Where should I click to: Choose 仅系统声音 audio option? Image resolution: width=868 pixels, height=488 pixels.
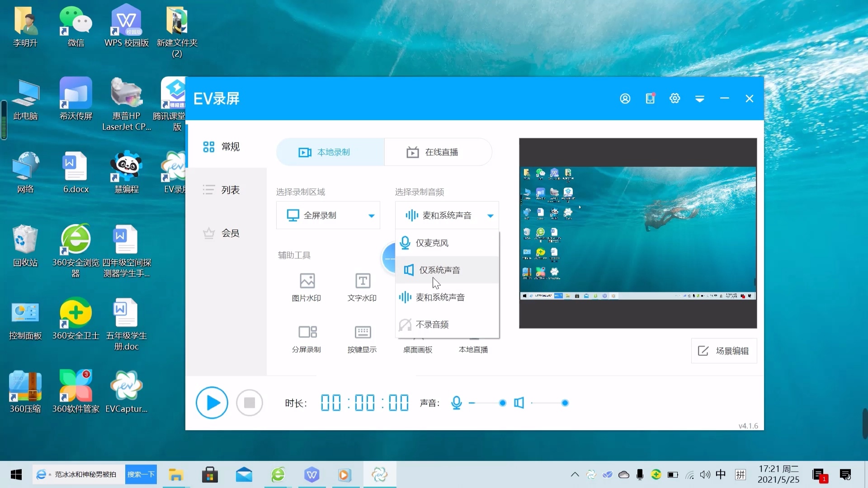tap(447, 270)
